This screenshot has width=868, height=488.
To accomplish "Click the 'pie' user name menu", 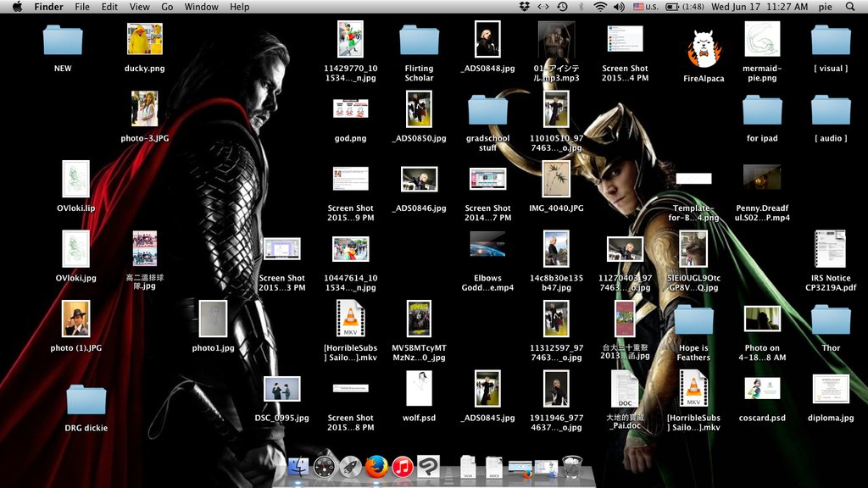I will 825,7.
